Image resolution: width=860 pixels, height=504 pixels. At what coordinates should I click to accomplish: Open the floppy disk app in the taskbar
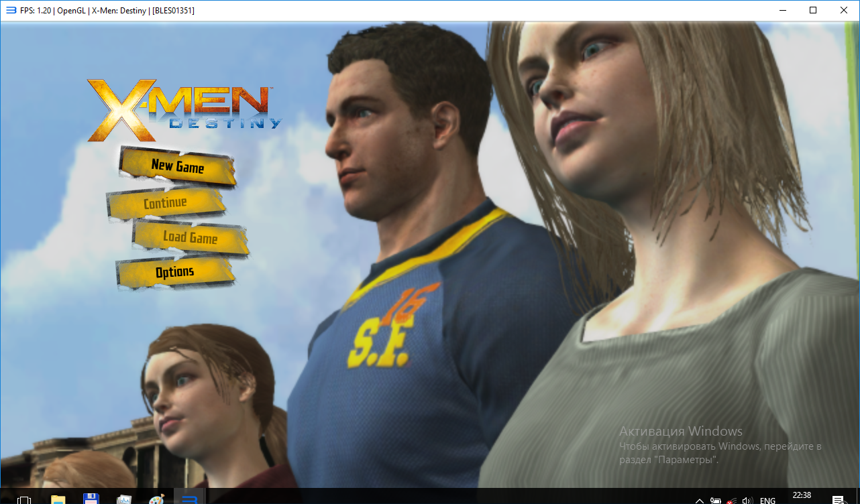91,500
